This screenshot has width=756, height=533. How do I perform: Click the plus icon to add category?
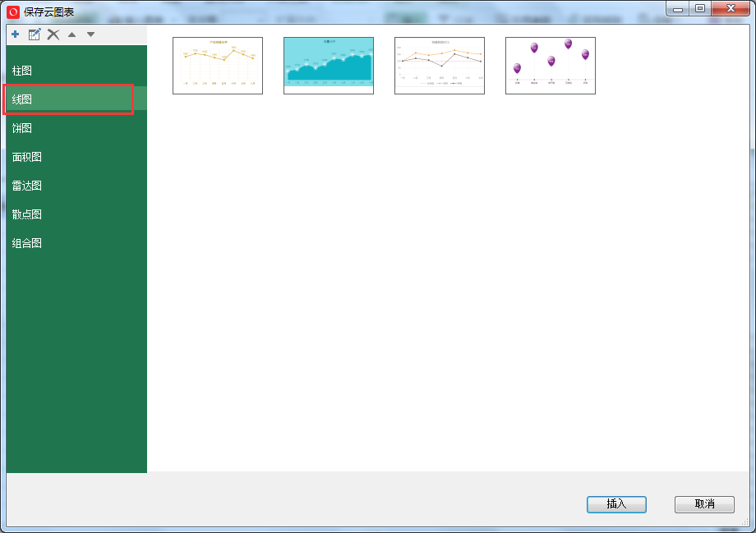16,34
